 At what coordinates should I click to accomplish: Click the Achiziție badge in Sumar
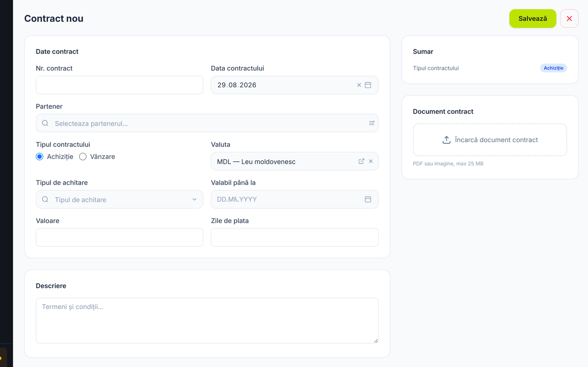tap(554, 68)
